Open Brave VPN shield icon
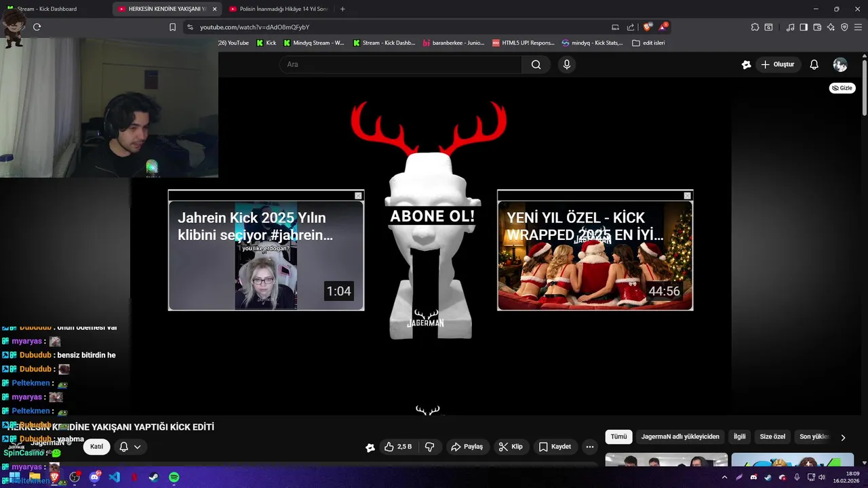This screenshot has width=868, height=488. [844, 27]
